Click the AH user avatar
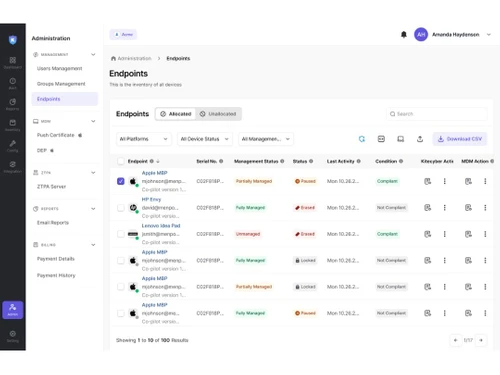The width and height of the screenshot is (500, 375). (421, 34)
